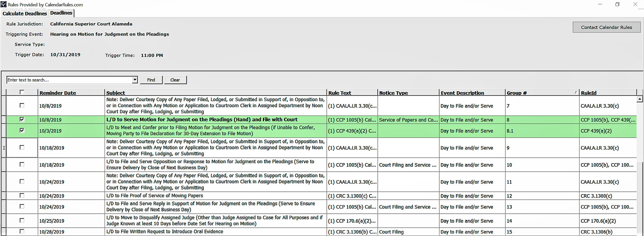Click RuleId 'CRC 3.1306(b)' cell
Screen dimensions: 644x236
coord(608,232)
